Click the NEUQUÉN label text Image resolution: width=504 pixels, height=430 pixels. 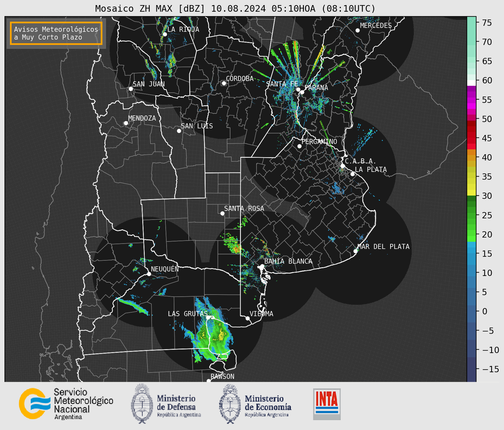click(165, 269)
